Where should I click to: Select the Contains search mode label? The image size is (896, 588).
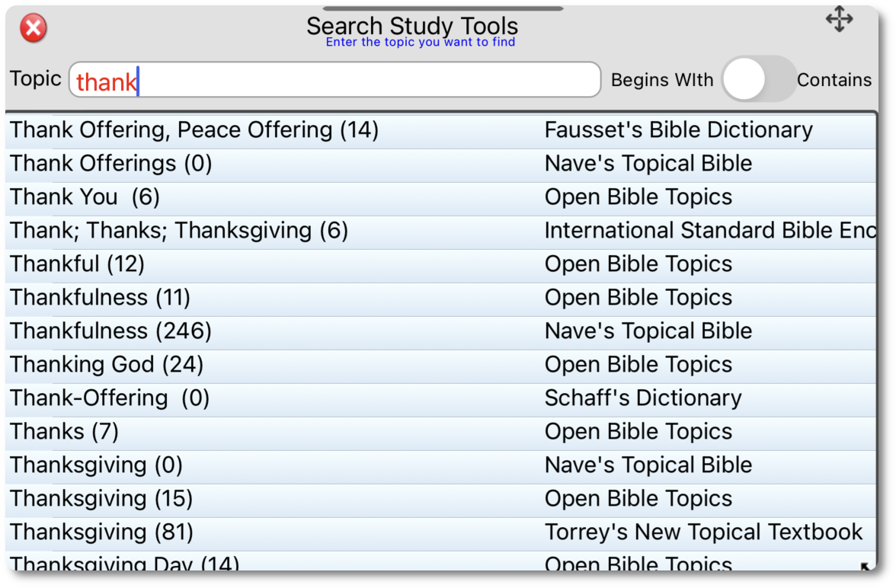click(x=834, y=80)
